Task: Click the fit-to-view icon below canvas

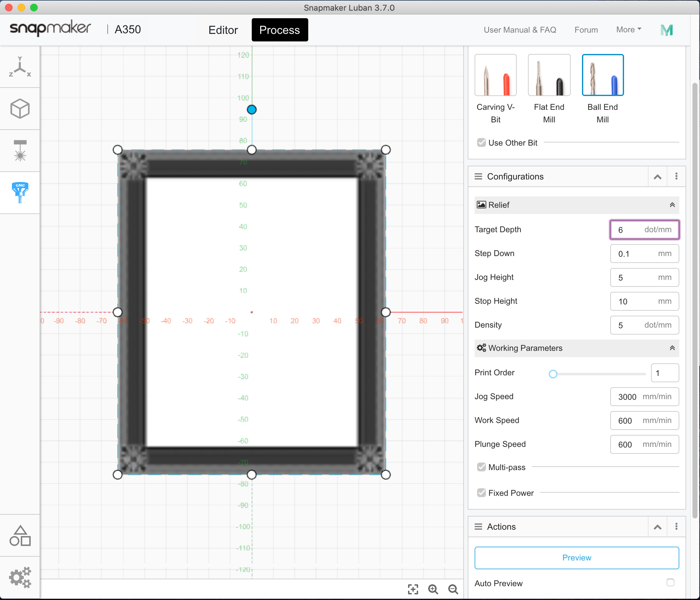Action: pos(413,589)
